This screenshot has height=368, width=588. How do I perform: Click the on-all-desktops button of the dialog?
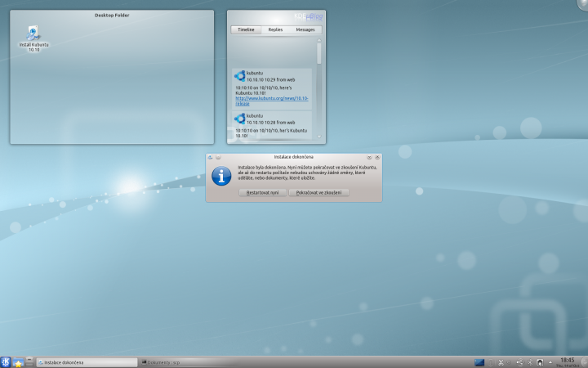click(x=218, y=157)
